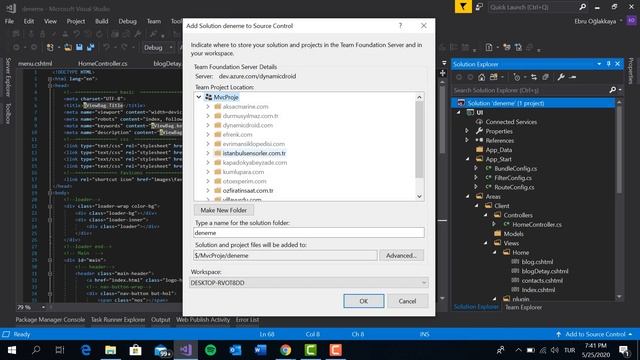The height and width of the screenshot is (360, 640).
Task: Expand the aksacmarine.com folder
Action: [208, 107]
